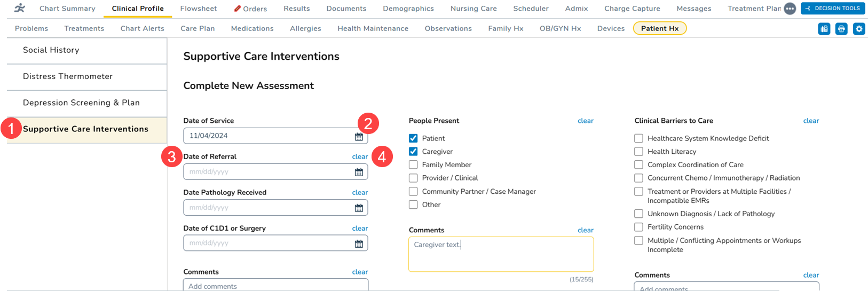This screenshot has width=868, height=291.
Task: Open the Date of Referral calendar picker
Action: point(359,172)
